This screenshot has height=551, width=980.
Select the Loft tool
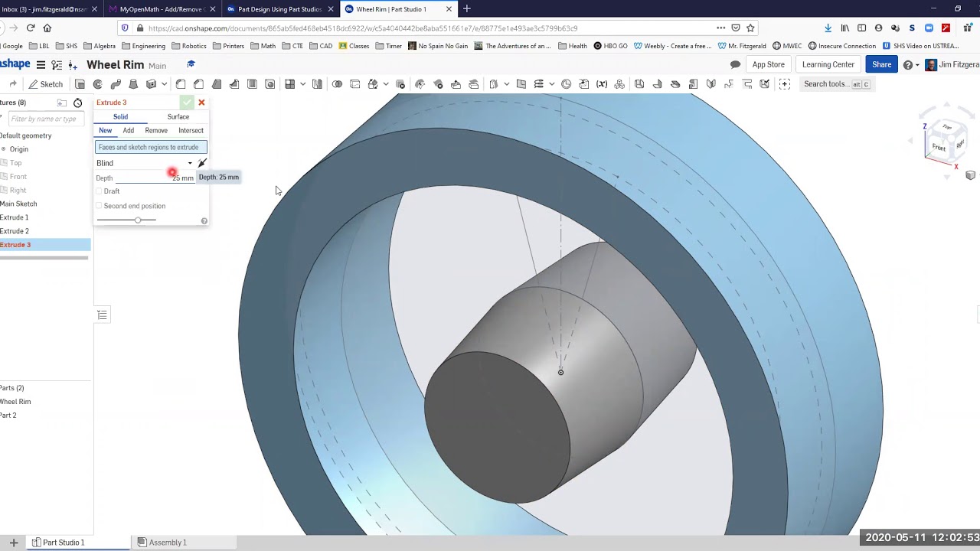[133, 84]
